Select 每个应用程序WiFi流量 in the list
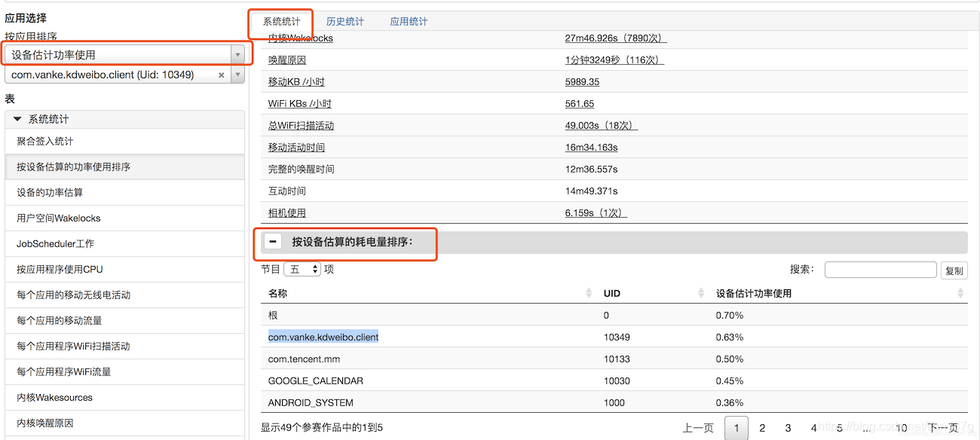Viewport: 980px width, 440px height. [124, 372]
